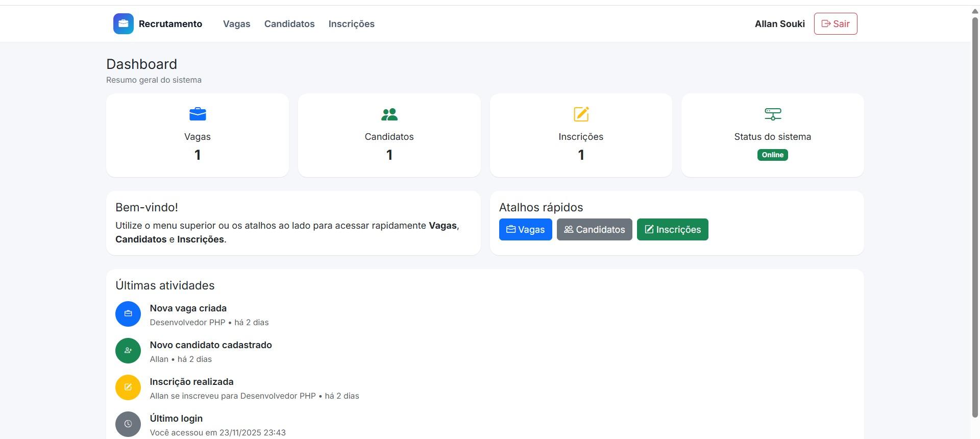Click the blue circle icon for Nova vaga criada
Image resolution: width=980 pixels, height=439 pixels.
[x=128, y=314]
